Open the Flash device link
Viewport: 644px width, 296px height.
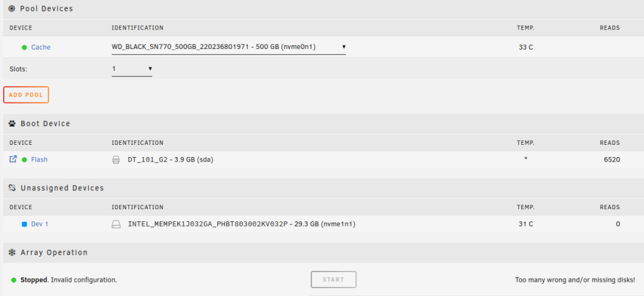tap(39, 160)
